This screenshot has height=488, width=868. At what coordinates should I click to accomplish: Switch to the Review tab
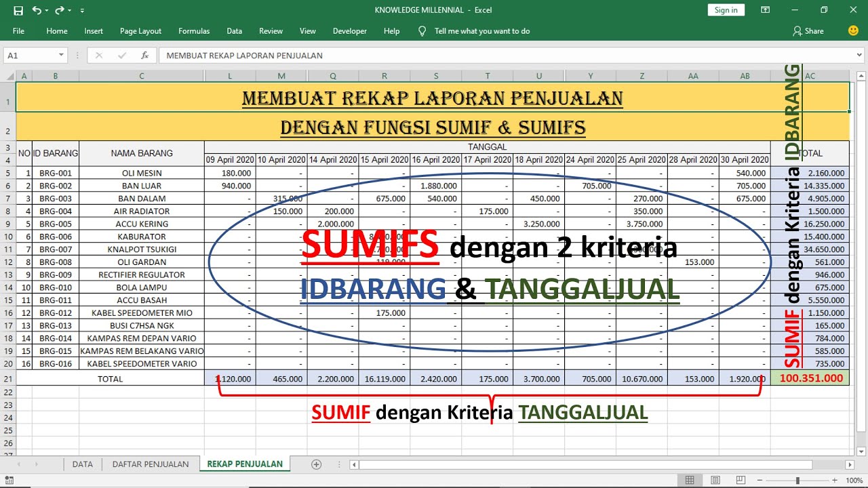tap(271, 31)
